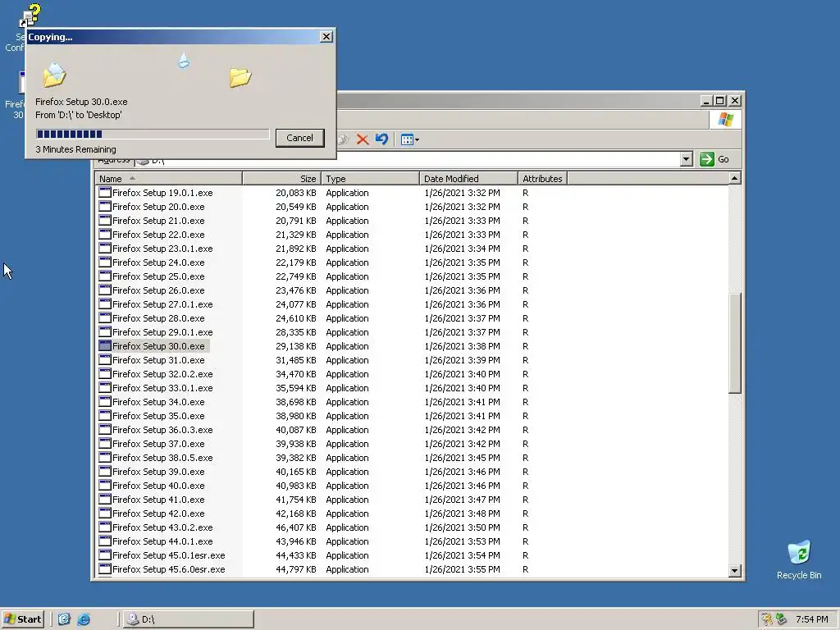Select the icon of Firefox Setup 20.0.exe
The height and width of the screenshot is (630, 840).
point(105,206)
